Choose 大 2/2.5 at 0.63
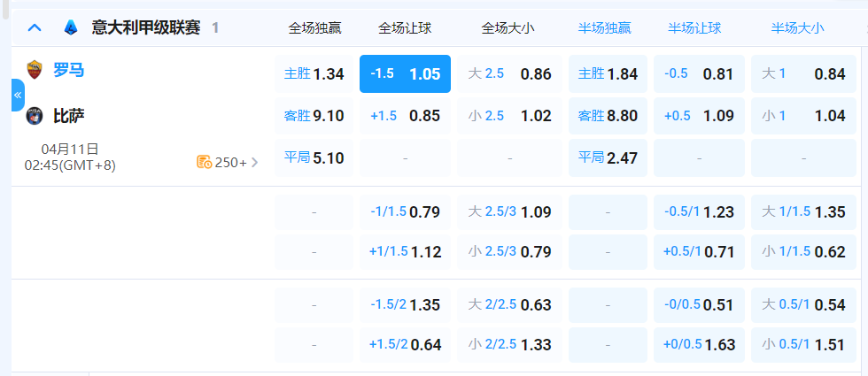 click(510, 304)
